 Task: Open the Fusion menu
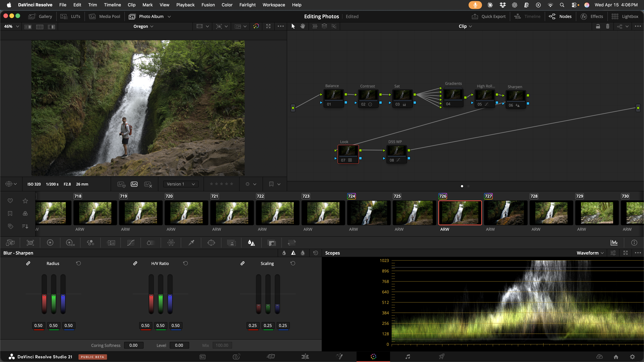pos(208,5)
